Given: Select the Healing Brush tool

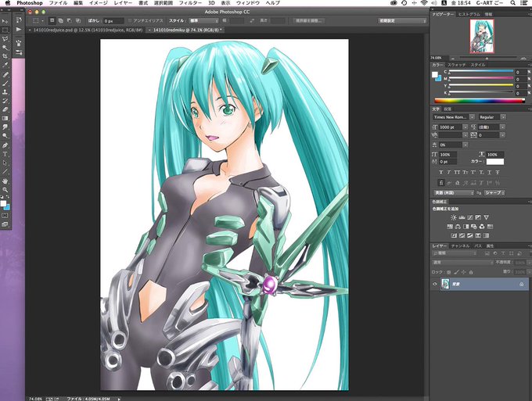Looking at the screenshot, I should click(5, 74).
